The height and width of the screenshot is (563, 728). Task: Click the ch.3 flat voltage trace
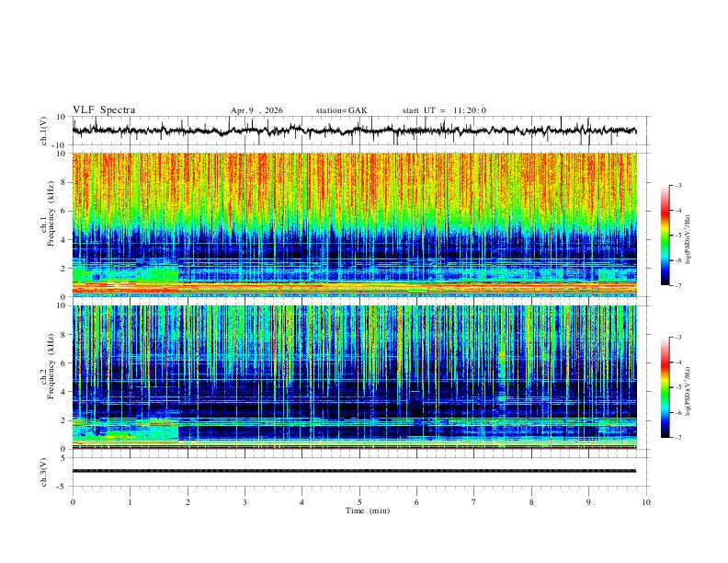click(x=354, y=471)
